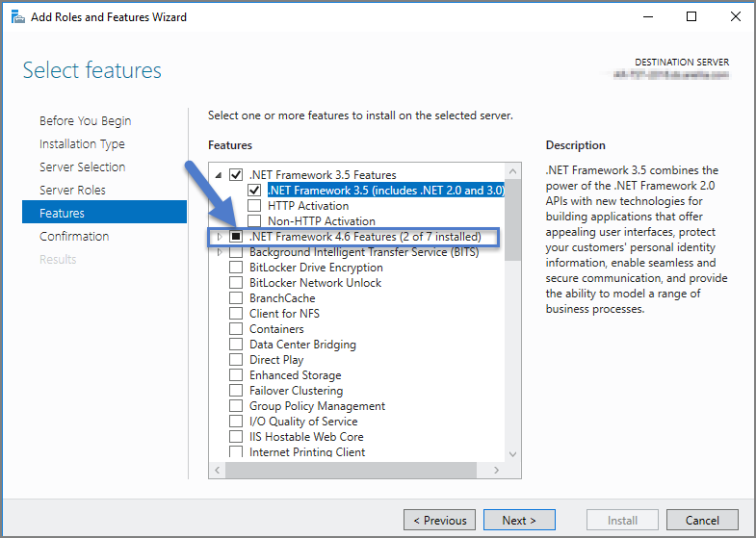Screen dimensions: 756x538
Task: Check the Group Policy Management box
Action: pyautogui.click(x=236, y=405)
